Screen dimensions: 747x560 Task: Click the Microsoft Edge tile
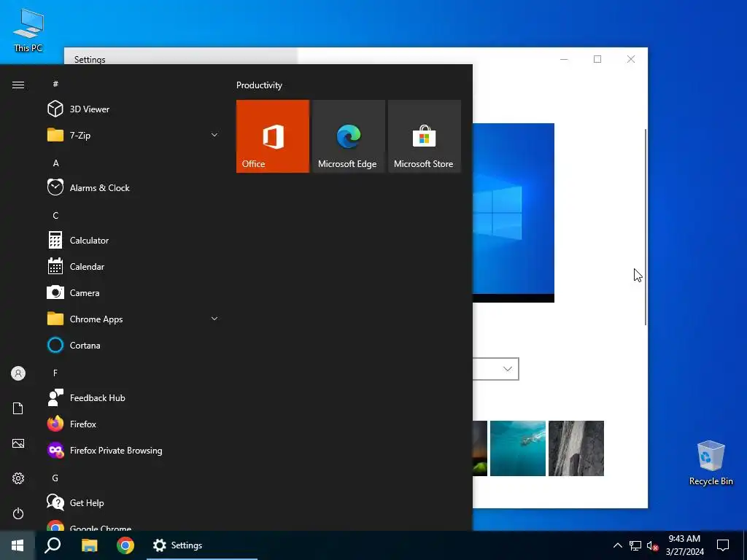point(348,136)
